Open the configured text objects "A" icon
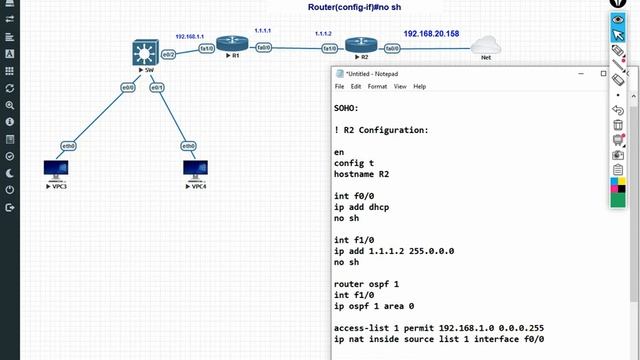 pyautogui.click(x=10, y=54)
